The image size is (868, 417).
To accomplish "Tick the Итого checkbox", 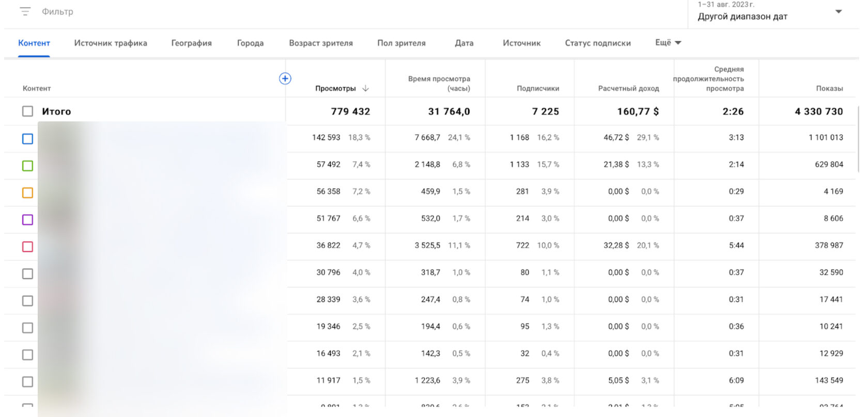I will (28, 111).
